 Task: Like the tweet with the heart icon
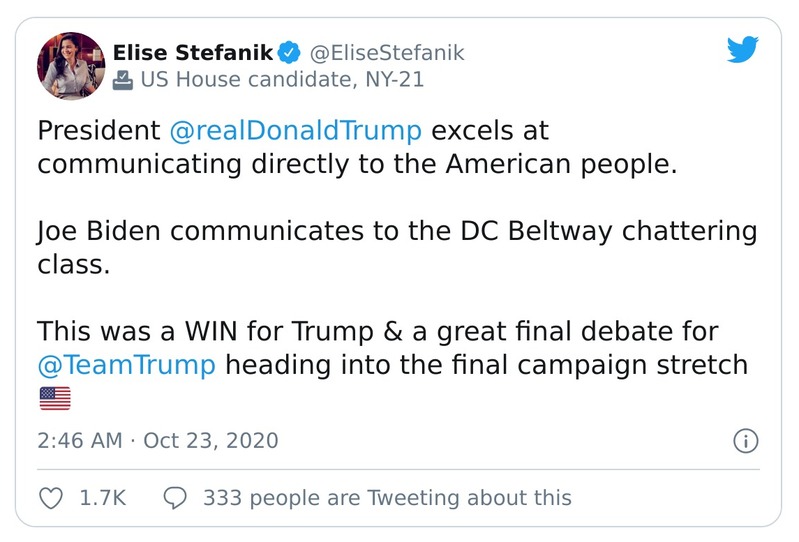50,497
